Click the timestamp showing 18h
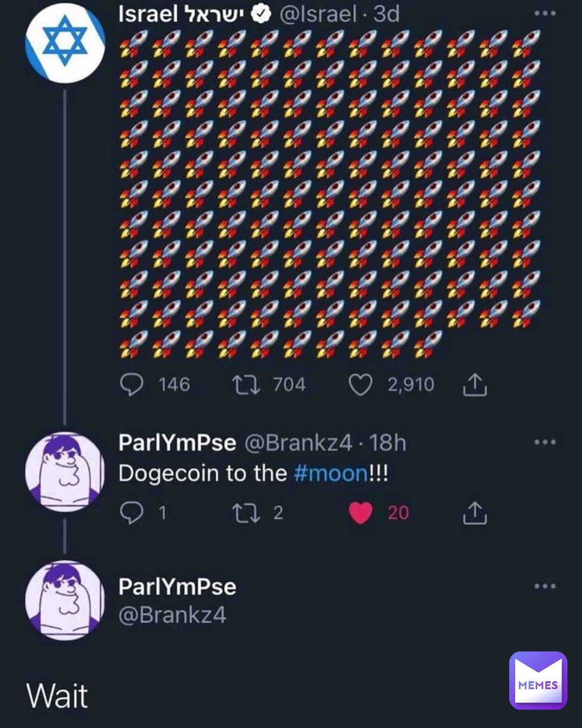This screenshot has height=728, width=582. [389, 442]
